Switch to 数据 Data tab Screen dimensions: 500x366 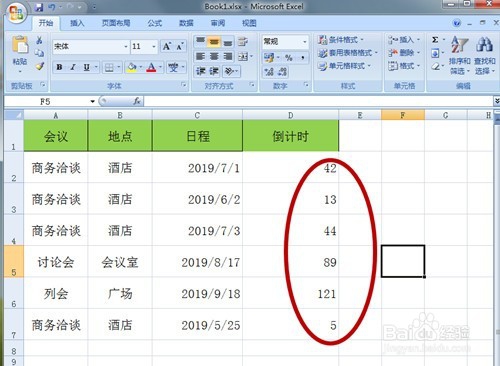coord(186,23)
